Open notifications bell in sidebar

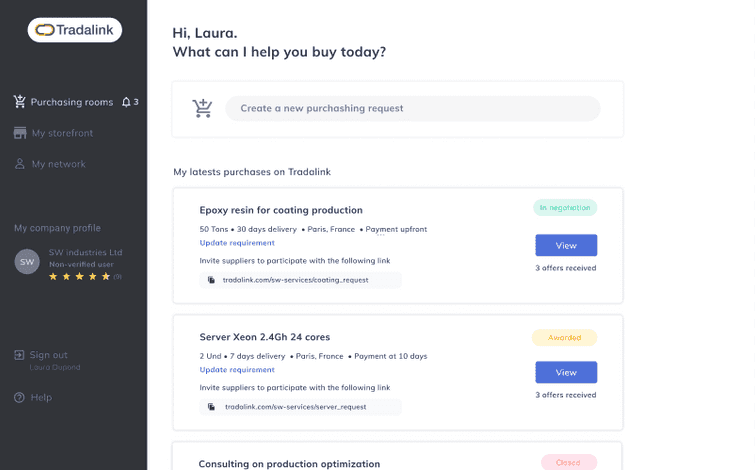pos(126,102)
